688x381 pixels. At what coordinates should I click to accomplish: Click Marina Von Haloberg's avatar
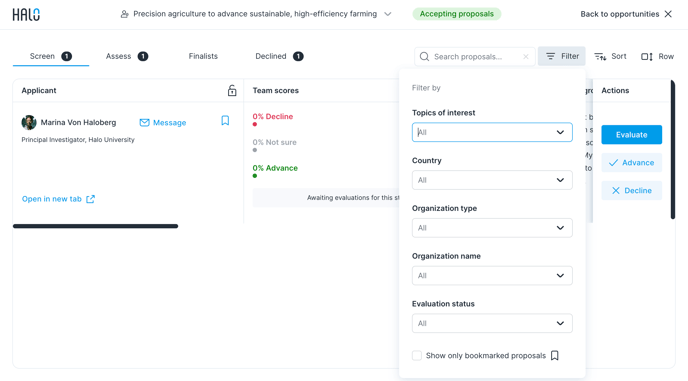tap(29, 122)
